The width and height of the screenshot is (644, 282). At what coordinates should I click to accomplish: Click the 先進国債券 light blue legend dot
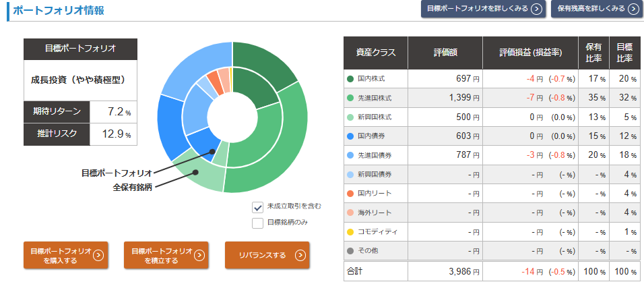click(x=350, y=156)
